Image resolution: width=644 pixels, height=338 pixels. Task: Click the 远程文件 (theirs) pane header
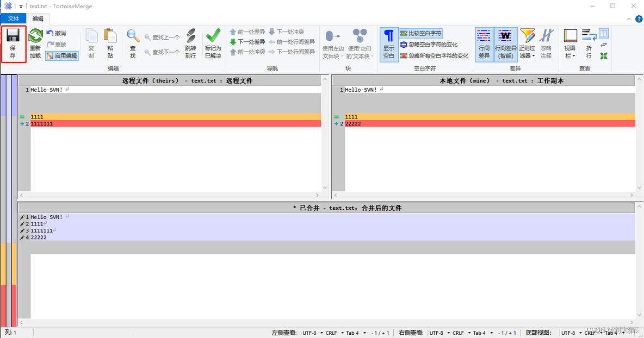click(169, 80)
